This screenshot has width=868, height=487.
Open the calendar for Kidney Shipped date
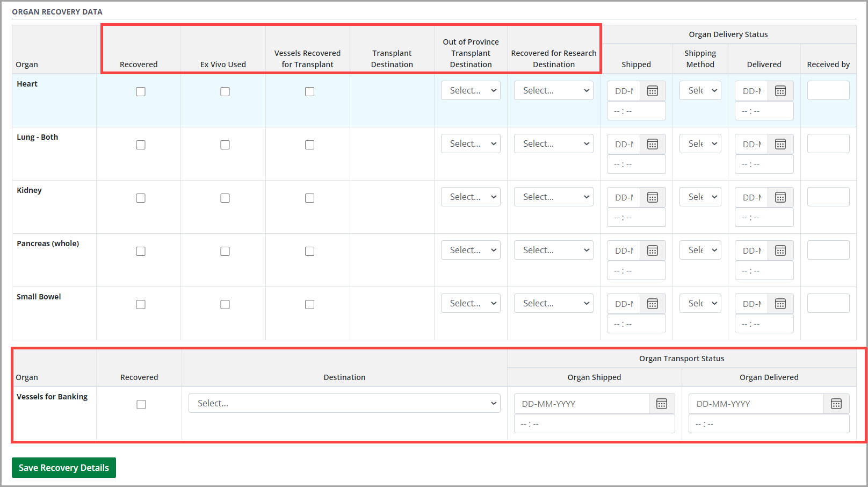click(652, 197)
